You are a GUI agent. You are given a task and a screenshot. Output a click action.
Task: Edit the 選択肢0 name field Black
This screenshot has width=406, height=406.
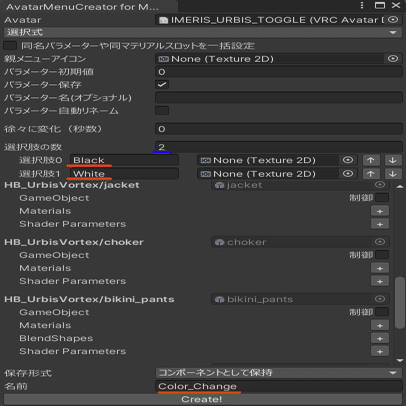pyautogui.click(x=124, y=160)
